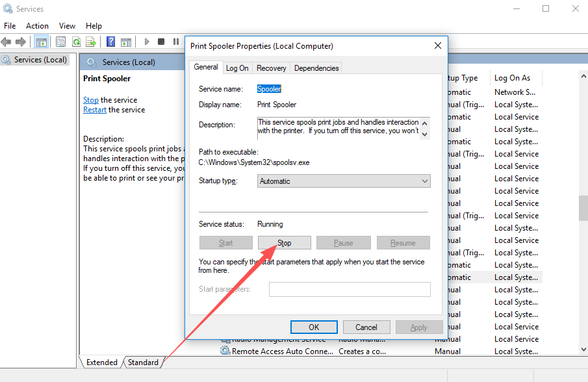This screenshot has width=588, height=382.
Task: Click the Apply button
Action: tap(419, 327)
